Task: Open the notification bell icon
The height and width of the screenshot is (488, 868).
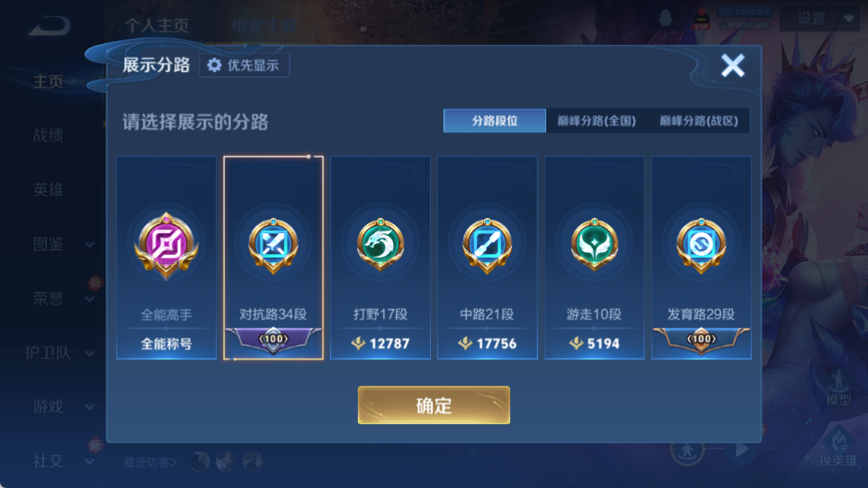Action: point(666,18)
